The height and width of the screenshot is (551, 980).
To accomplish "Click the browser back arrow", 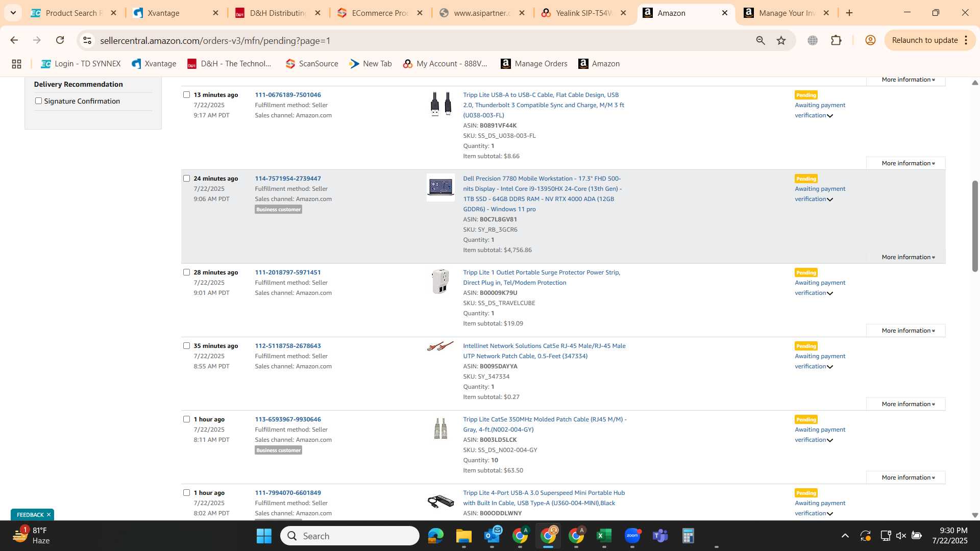I will click(x=14, y=40).
